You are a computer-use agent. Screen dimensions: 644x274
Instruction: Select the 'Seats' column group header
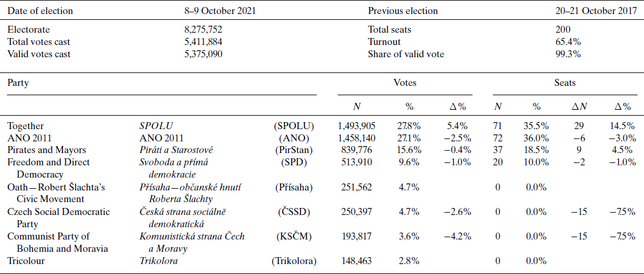564,83
